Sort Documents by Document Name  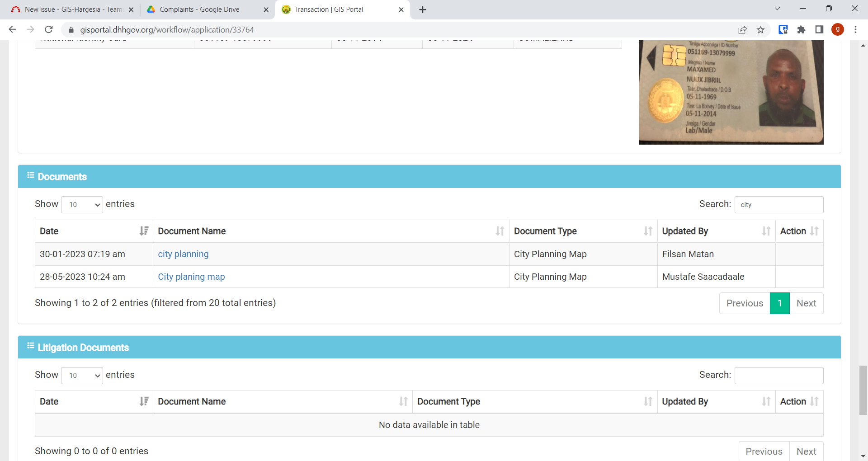point(331,231)
